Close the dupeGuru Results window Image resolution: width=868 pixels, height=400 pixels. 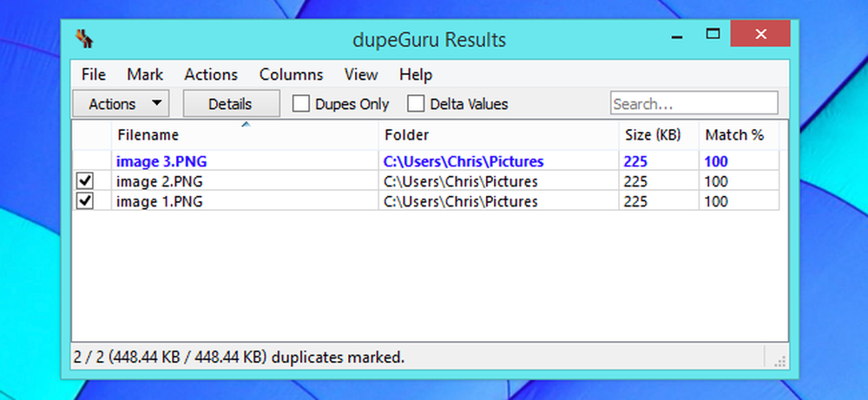[760, 35]
